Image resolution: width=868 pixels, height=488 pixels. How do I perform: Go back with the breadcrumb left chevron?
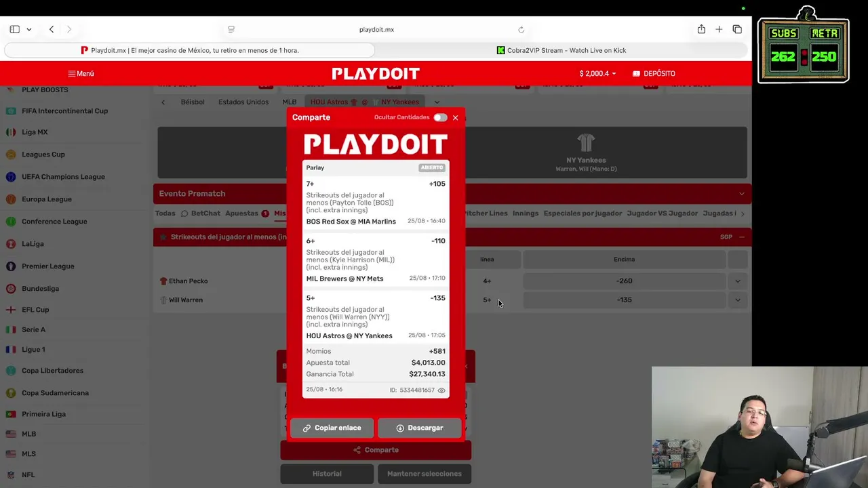click(x=163, y=102)
